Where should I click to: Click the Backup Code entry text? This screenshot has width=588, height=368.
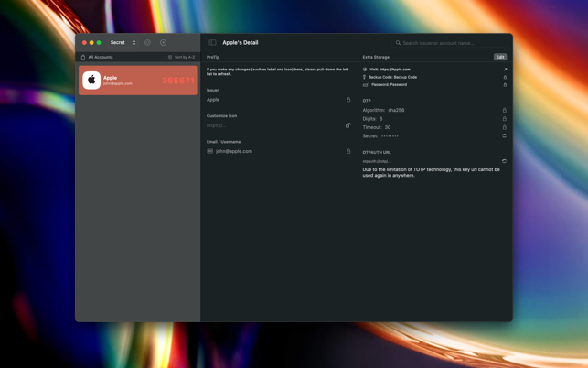coord(392,77)
